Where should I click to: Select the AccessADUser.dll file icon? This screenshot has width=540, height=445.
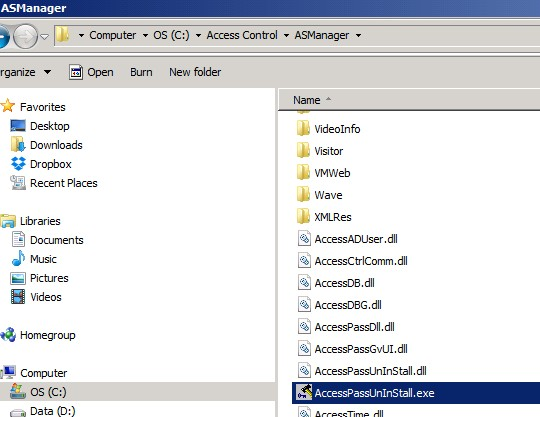304,239
